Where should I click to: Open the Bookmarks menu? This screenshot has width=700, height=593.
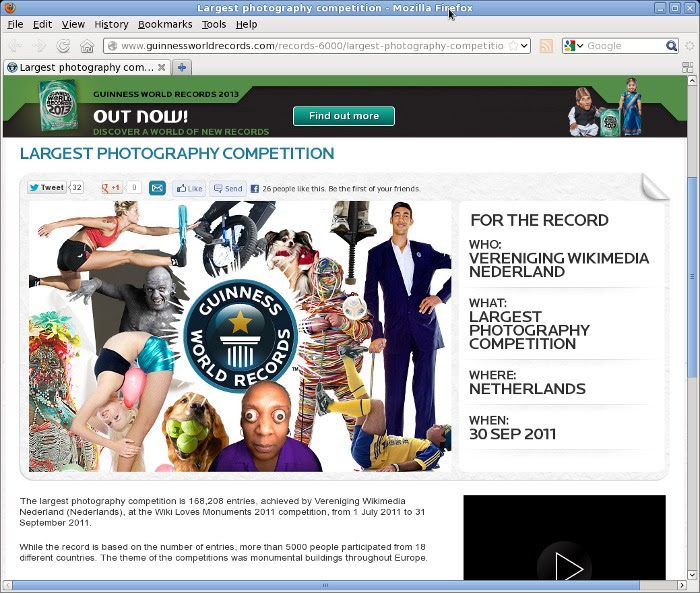165,24
